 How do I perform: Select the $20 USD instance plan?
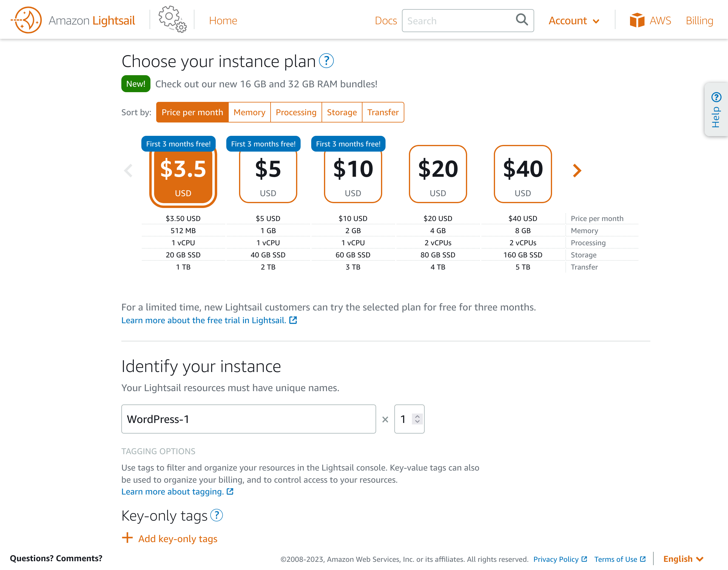pyautogui.click(x=438, y=175)
